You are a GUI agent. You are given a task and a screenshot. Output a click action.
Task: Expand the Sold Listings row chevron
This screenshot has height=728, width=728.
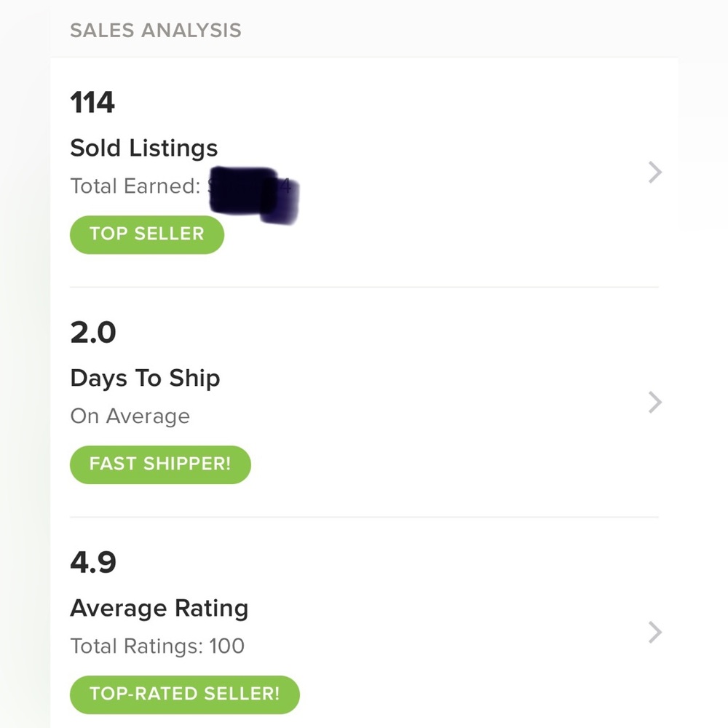655,173
